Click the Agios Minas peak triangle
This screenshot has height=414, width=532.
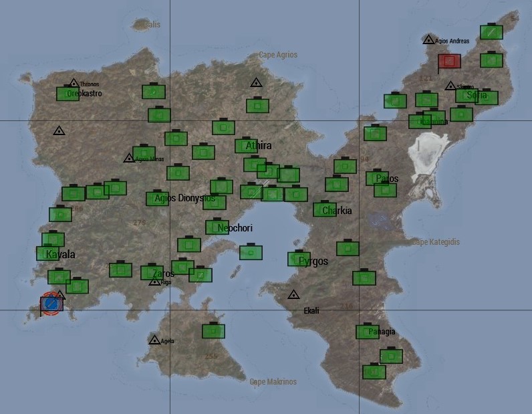click(129, 158)
